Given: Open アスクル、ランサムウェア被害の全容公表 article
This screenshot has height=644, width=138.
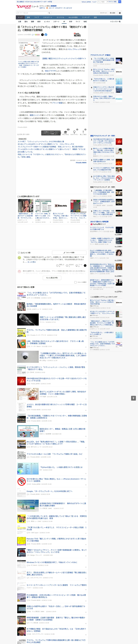Looking at the screenshot, I should click(57, 331).
